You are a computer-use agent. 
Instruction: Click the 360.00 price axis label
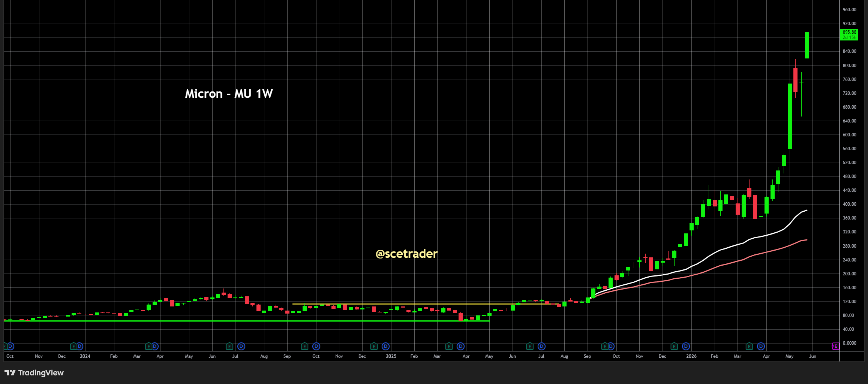coord(849,218)
